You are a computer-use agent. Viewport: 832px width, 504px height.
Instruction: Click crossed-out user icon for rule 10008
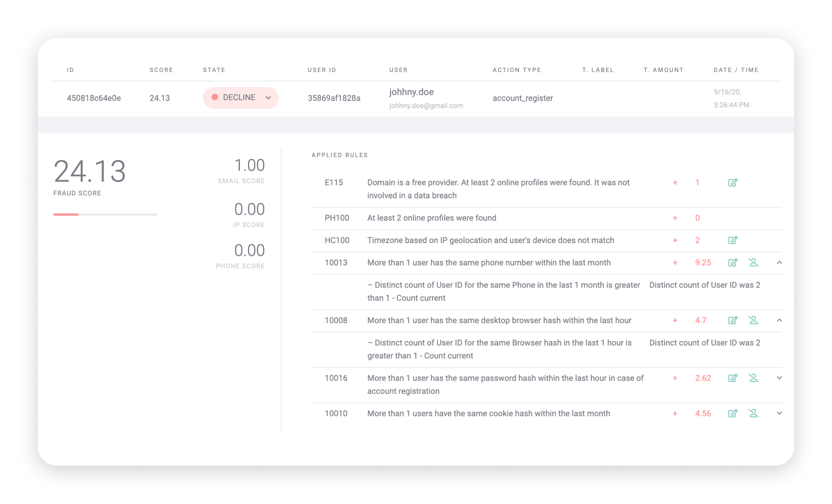(753, 320)
